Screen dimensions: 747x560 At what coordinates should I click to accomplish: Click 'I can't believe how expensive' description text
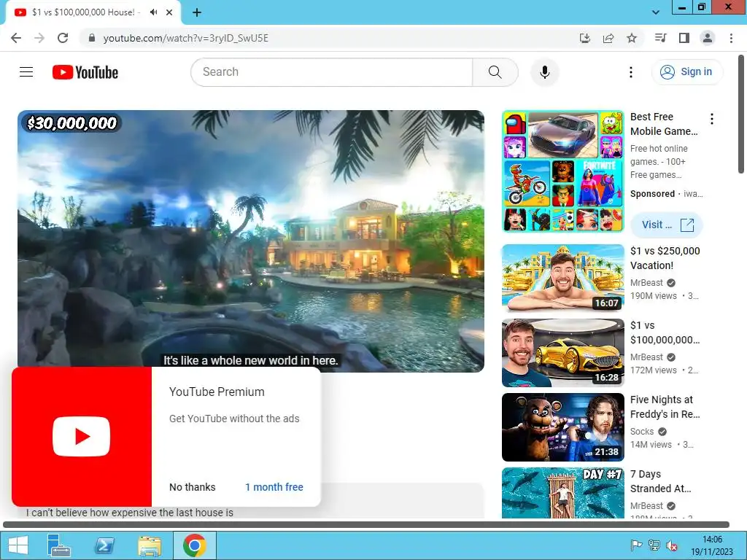coord(130,513)
